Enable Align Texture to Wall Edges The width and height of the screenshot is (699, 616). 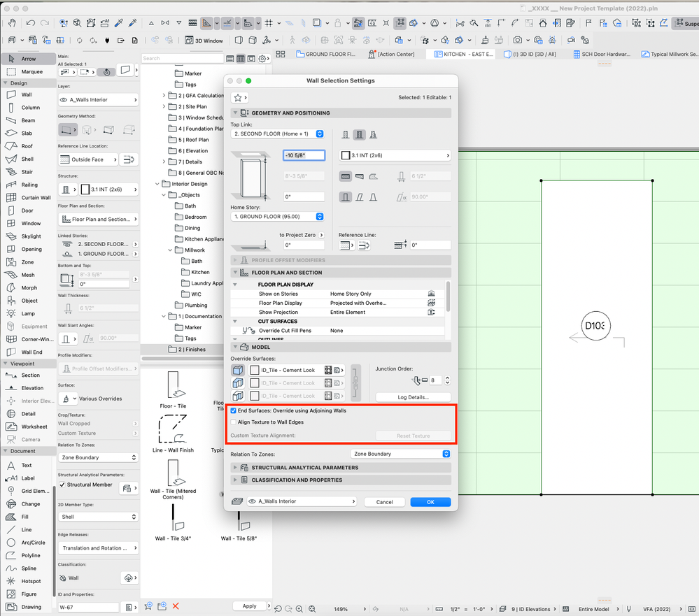coord(234,422)
